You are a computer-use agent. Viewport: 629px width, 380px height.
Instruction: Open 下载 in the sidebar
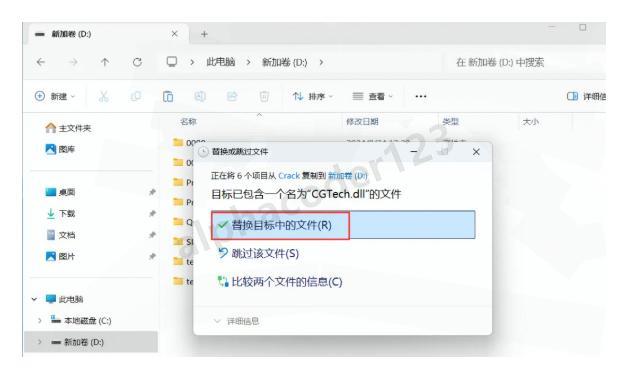(x=61, y=213)
